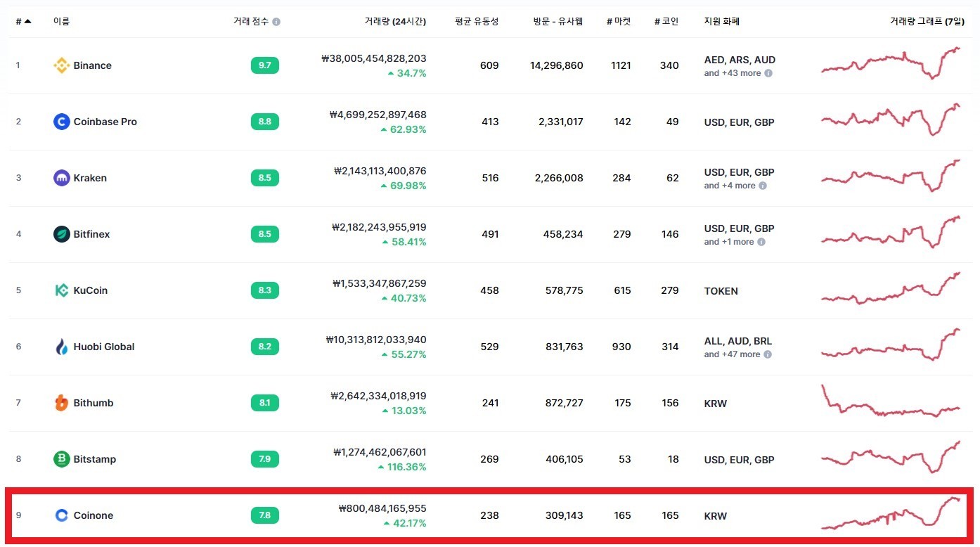
Task: Click 거래량 그래프 (7일) column header
Action: [927, 21]
